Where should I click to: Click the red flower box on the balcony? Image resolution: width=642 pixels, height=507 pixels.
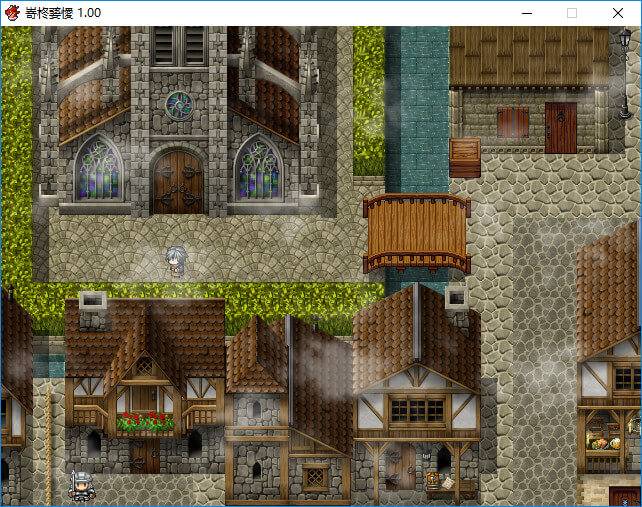145,422
